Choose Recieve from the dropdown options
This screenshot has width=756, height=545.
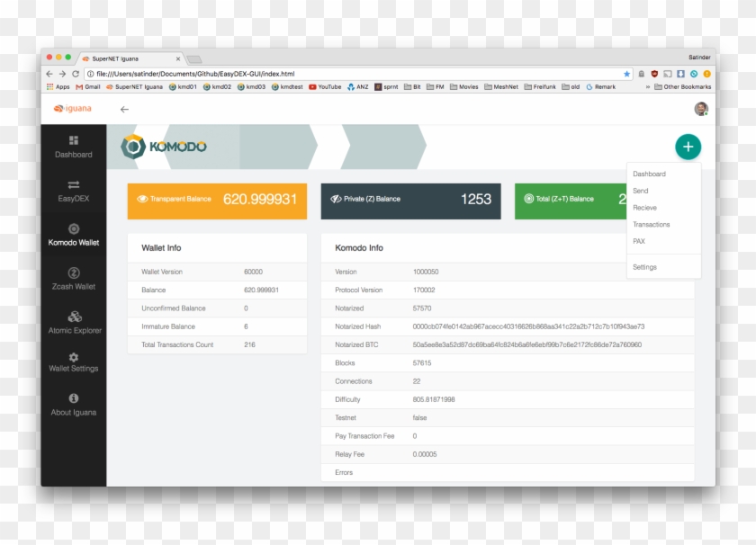(644, 208)
